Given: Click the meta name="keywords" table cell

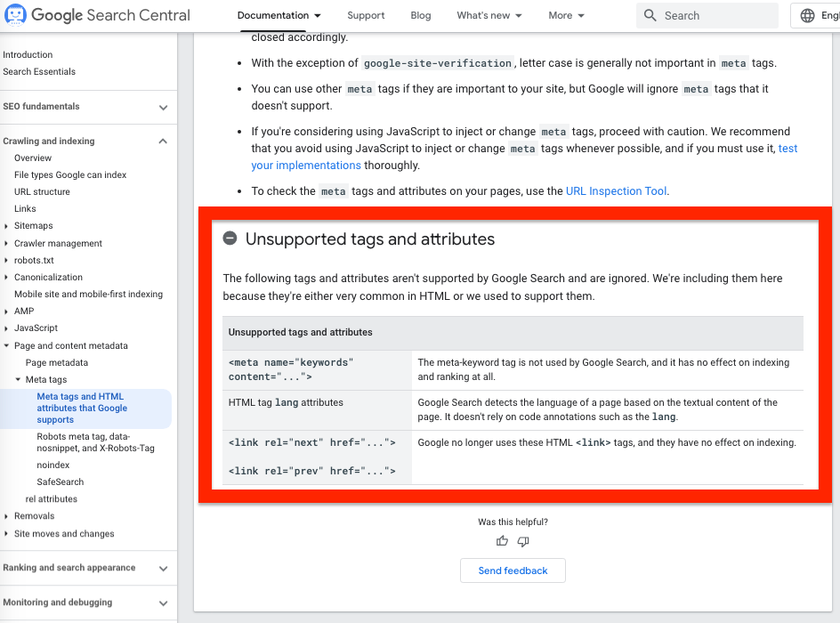Looking at the screenshot, I should point(317,370).
